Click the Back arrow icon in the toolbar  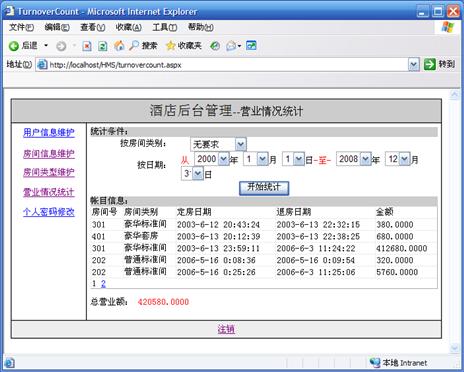(14, 46)
